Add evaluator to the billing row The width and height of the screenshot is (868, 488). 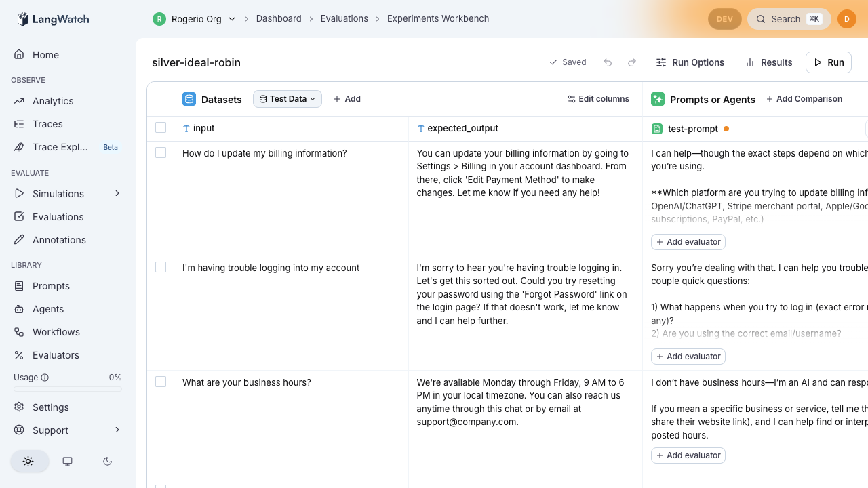tap(688, 242)
